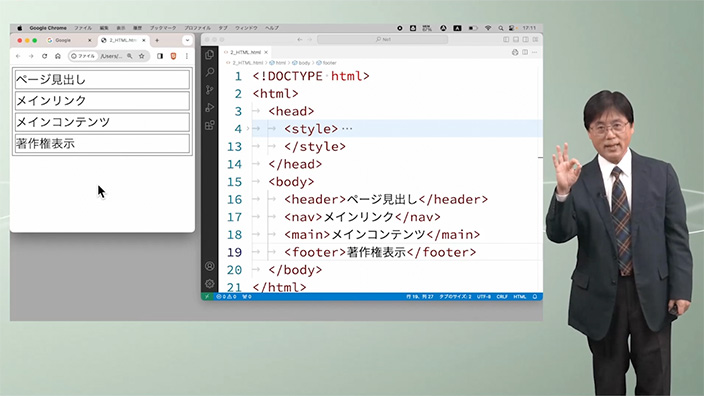Screen dimensions: 704x396
Task: Open notifications bell in VS Code status bar
Action: 535,296
